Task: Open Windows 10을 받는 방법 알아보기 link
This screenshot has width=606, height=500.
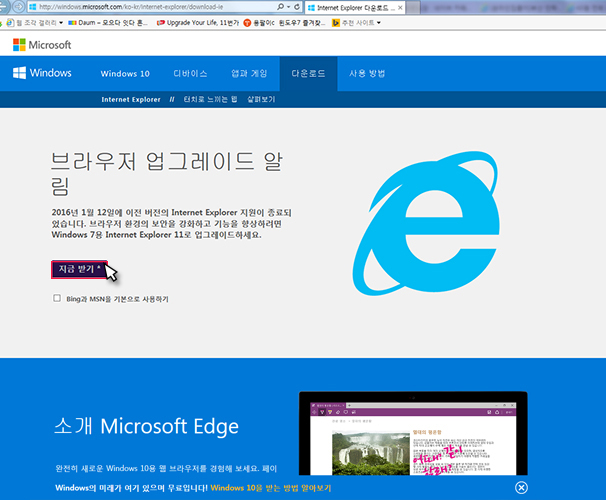Action: (271, 488)
